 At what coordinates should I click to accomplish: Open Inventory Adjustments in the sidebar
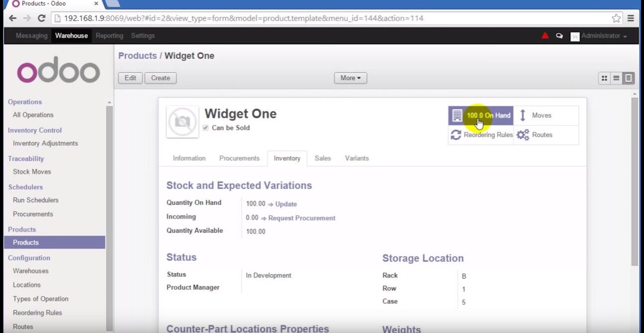(x=45, y=143)
